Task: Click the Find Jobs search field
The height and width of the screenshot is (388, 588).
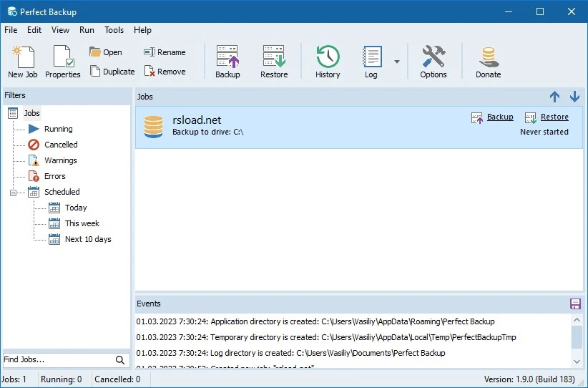Action: 57,359
